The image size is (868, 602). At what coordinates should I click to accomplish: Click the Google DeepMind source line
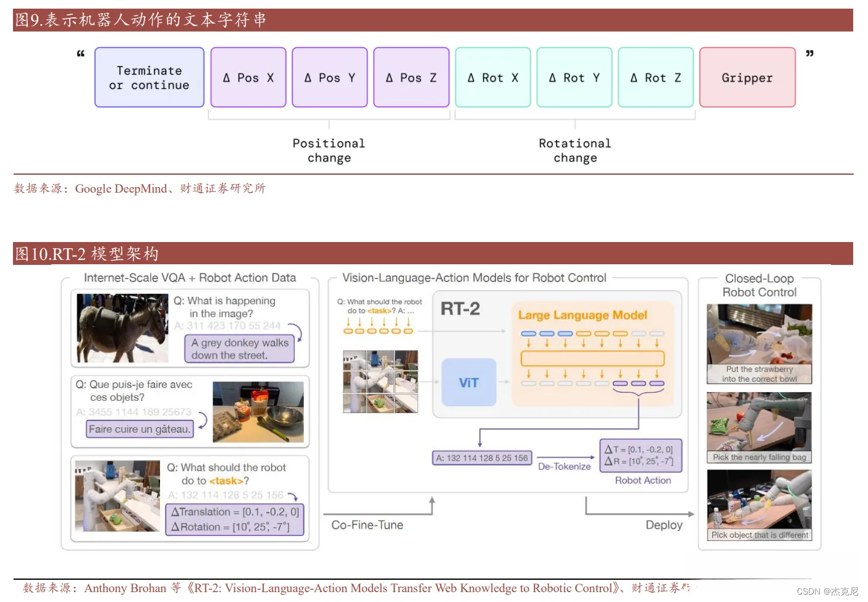click(140, 188)
